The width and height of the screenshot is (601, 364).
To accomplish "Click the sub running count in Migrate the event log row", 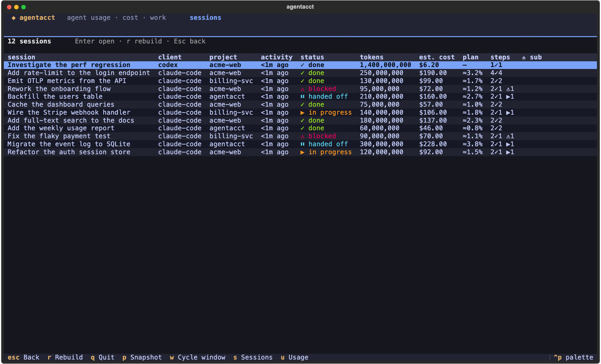I will tap(510, 144).
